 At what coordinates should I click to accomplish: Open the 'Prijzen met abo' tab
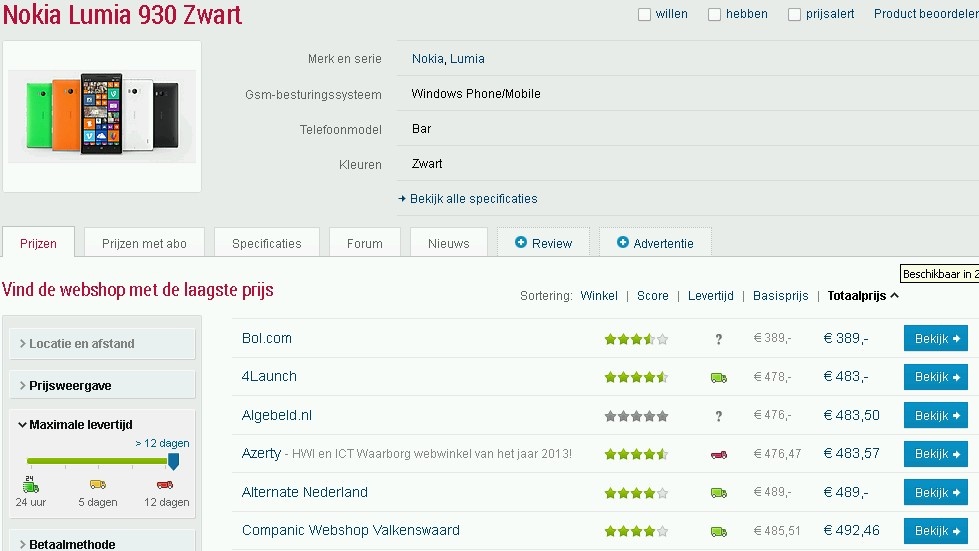pyautogui.click(x=144, y=243)
